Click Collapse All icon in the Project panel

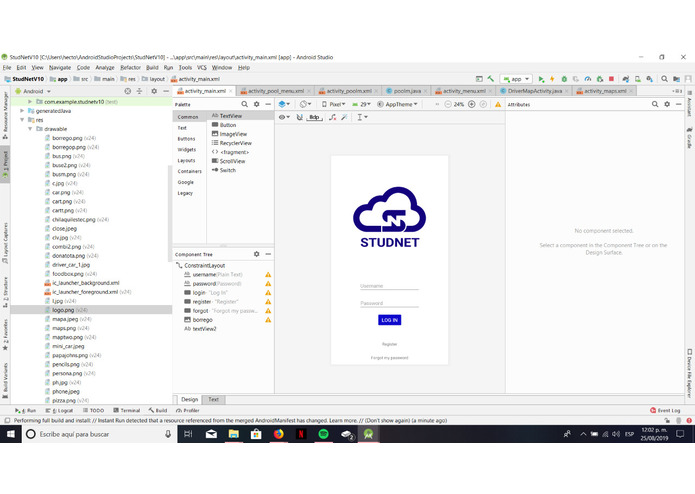pyautogui.click(x=139, y=91)
